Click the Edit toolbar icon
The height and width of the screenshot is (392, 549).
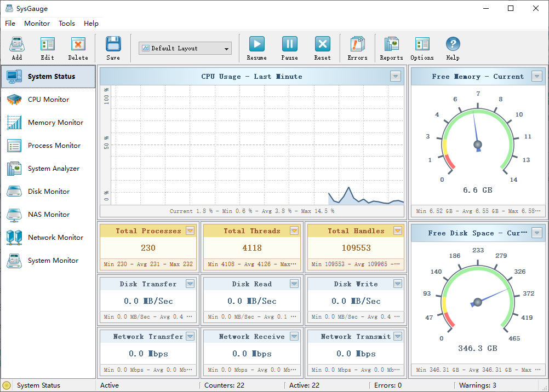[x=48, y=44]
